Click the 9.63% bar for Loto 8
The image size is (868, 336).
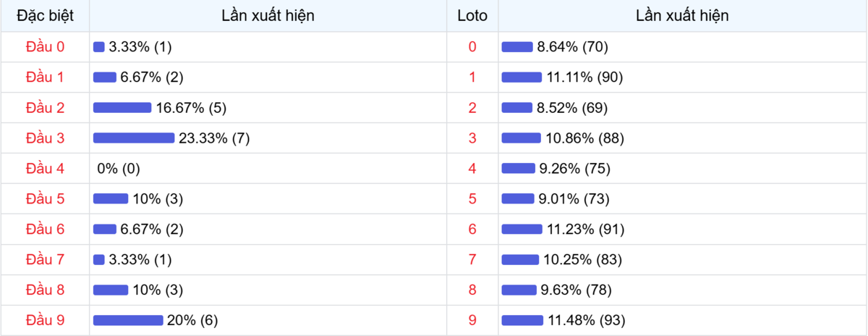pos(519,290)
